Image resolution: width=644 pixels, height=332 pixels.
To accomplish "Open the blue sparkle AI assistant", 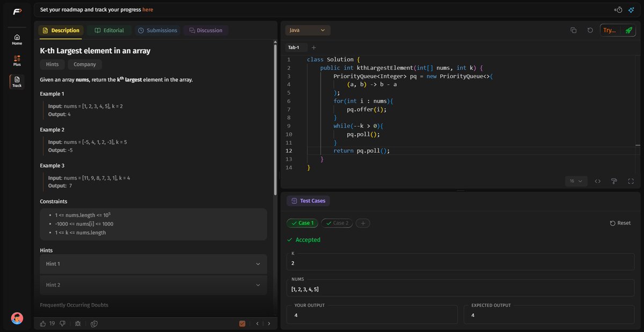I will click(x=631, y=10).
